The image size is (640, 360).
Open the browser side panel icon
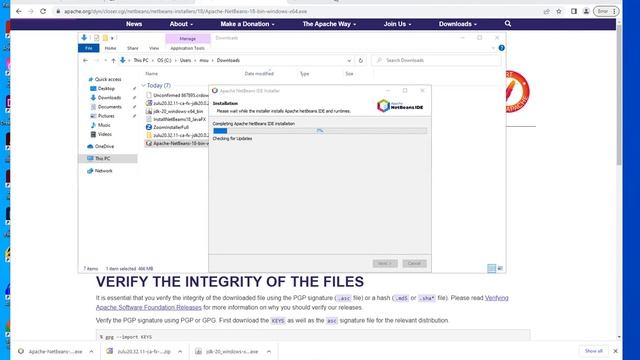pos(574,11)
